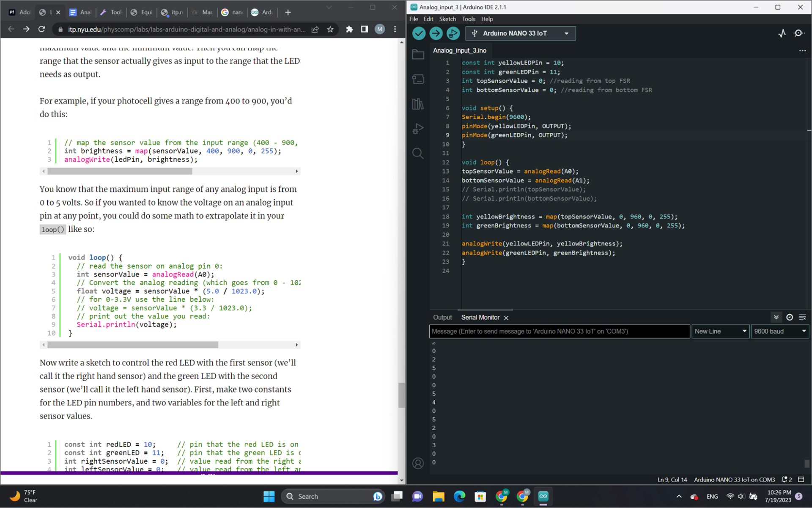Open the Tools menu

coord(469,19)
